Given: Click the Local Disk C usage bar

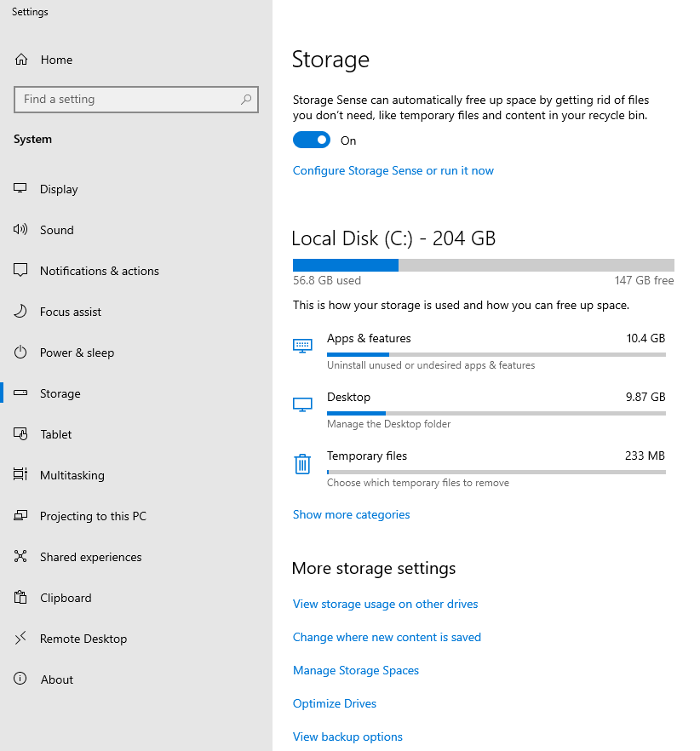Looking at the screenshot, I should point(484,265).
